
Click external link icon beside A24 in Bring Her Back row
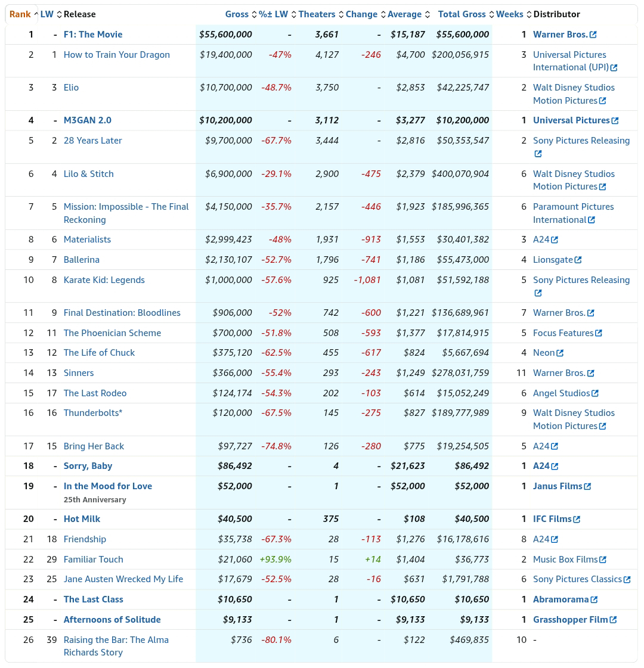point(555,447)
